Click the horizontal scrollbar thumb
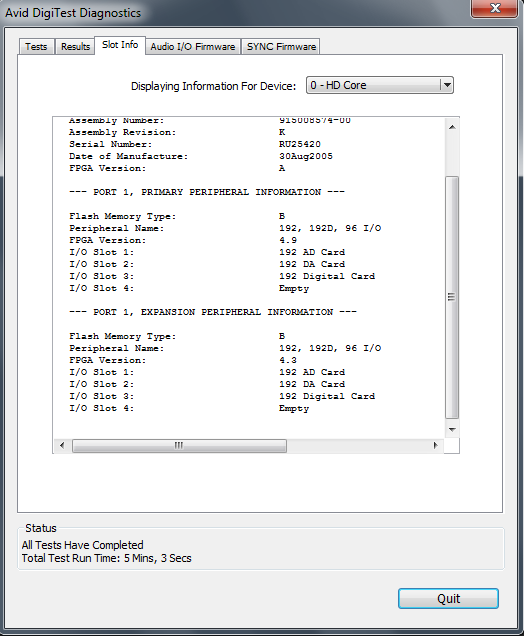The width and height of the screenshot is (524, 636). point(179,445)
